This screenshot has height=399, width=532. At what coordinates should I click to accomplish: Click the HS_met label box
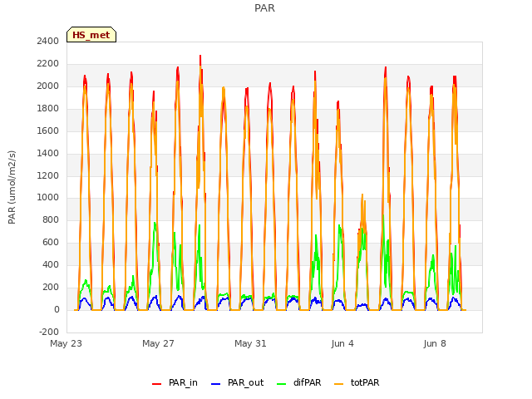pos(91,35)
